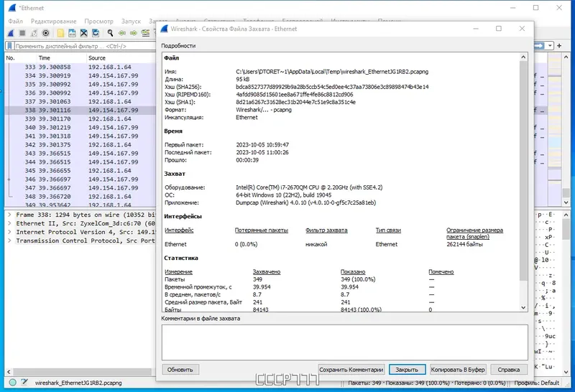The height and width of the screenshot is (392, 575).
Task: Click the display filter input field
Action: click(x=84, y=46)
